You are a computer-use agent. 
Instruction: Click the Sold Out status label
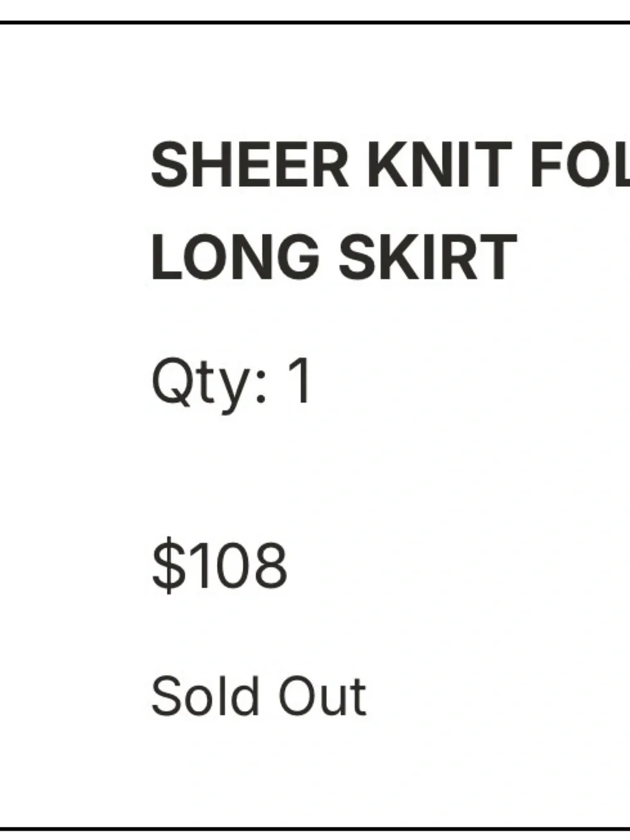click(258, 696)
